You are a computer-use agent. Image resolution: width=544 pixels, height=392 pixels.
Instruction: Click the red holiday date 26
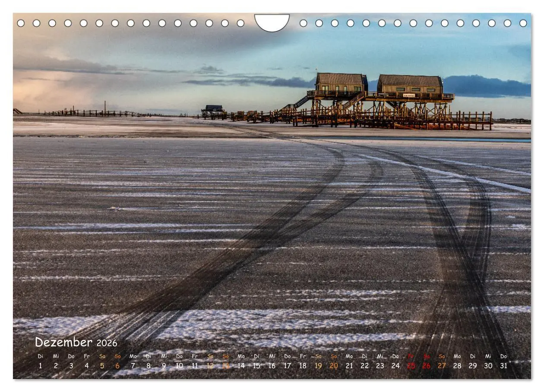pyautogui.click(x=426, y=366)
